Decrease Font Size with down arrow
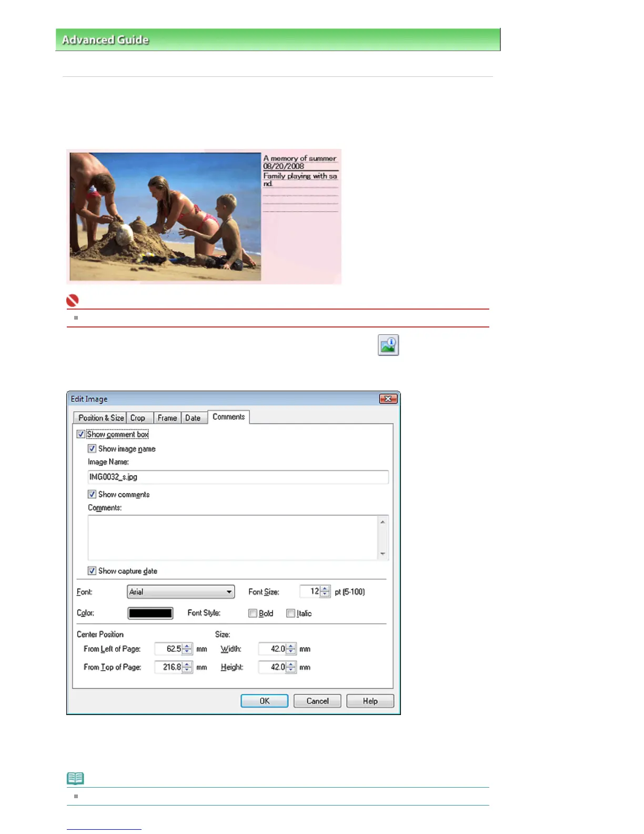Image resolution: width=644 pixels, height=834 pixels. click(325, 594)
